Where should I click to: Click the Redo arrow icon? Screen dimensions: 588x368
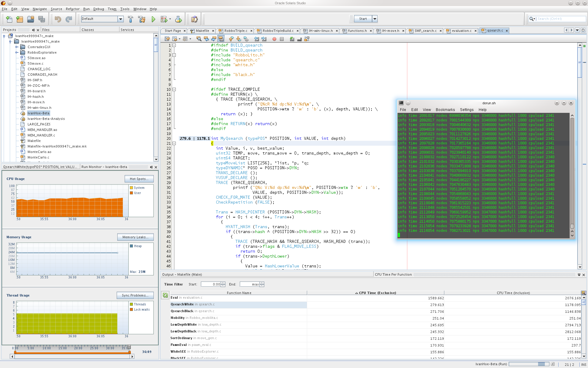pyautogui.click(x=69, y=19)
